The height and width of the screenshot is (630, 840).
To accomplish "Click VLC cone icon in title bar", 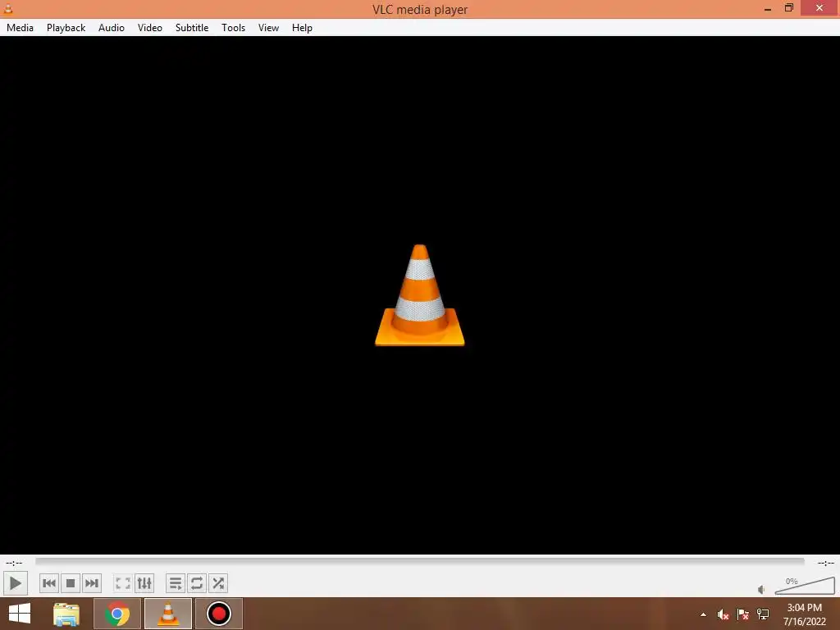I will pyautogui.click(x=8, y=8).
